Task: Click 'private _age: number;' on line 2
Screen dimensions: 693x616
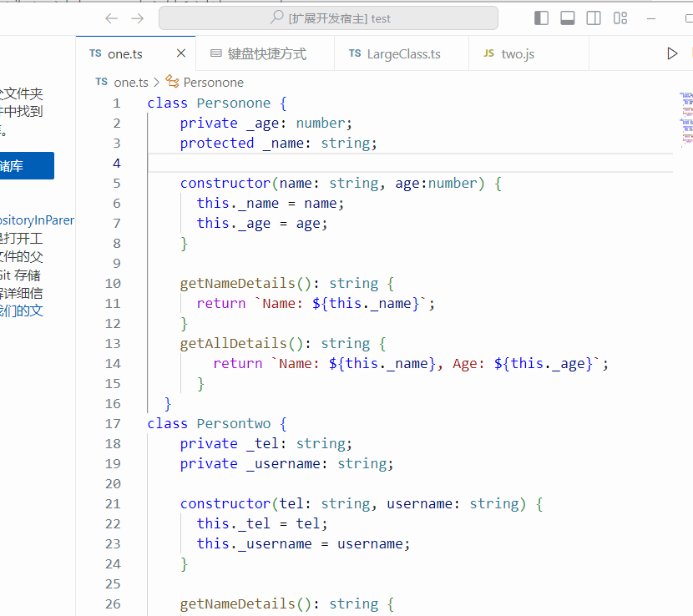Action: [266, 123]
